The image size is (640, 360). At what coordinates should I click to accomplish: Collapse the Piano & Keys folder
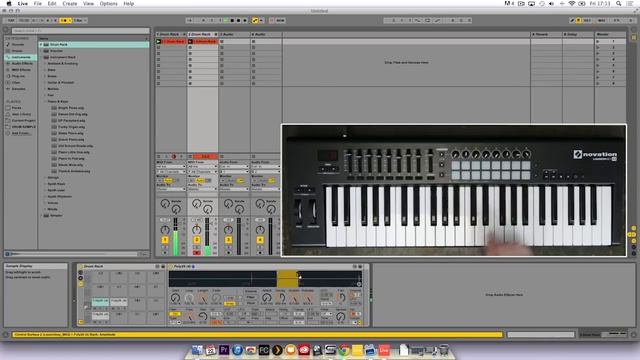pyautogui.click(x=45, y=102)
